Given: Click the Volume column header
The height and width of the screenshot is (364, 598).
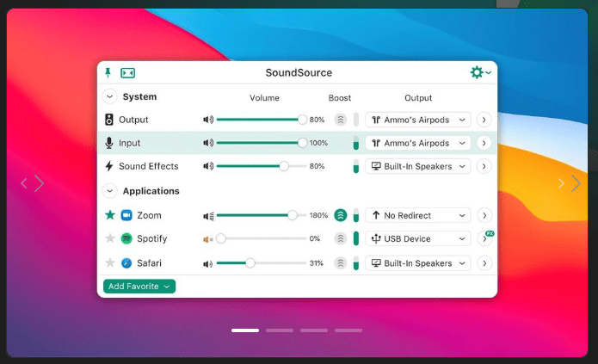Looking at the screenshot, I should tap(264, 98).
